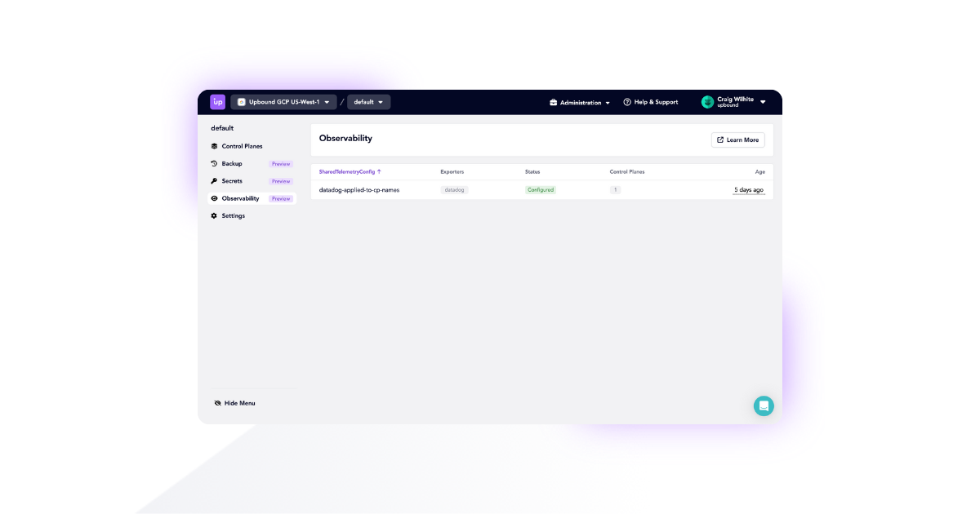The width and height of the screenshot is (980, 514).
Task: Click the Age column header
Action: (760, 171)
